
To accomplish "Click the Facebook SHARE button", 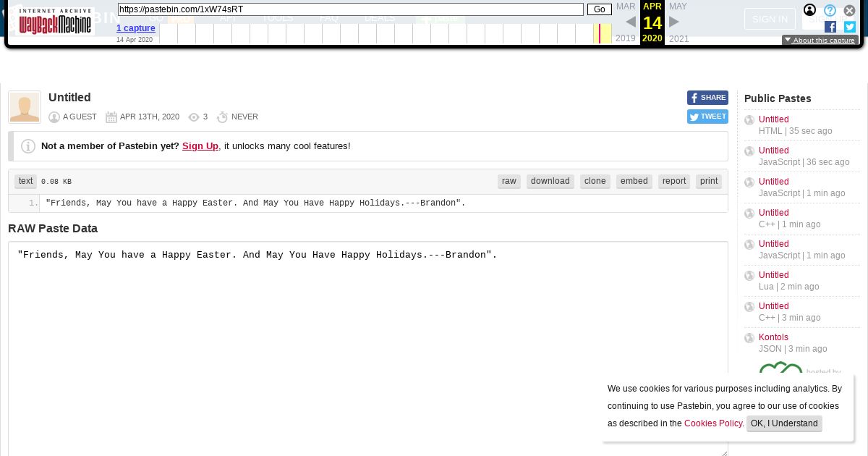I will coord(707,98).
